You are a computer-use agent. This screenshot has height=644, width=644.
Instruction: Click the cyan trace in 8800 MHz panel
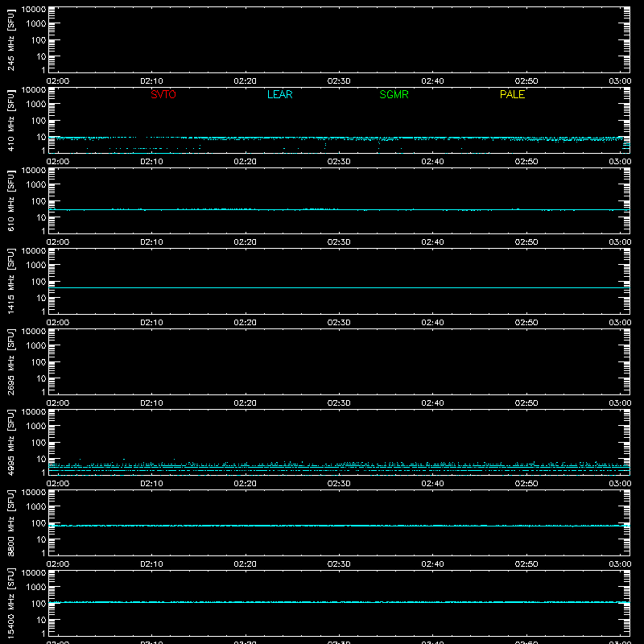point(339,526)
